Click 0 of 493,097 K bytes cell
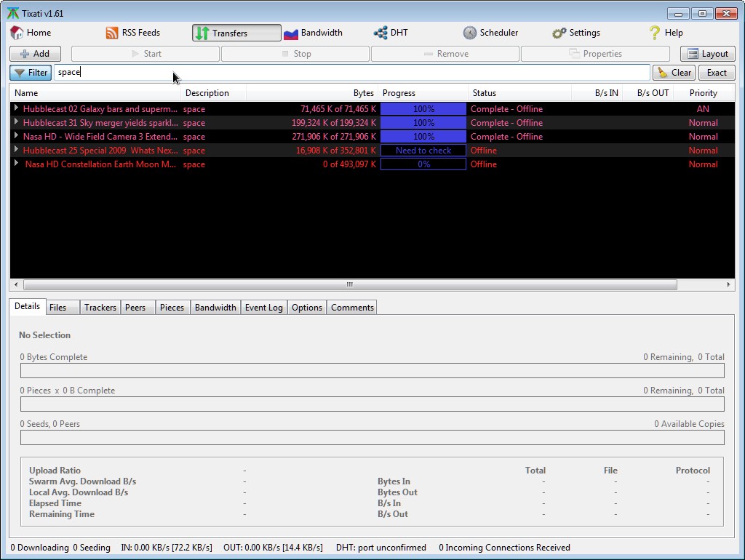Screen dimensions: 745x560 tap(349, 164)
